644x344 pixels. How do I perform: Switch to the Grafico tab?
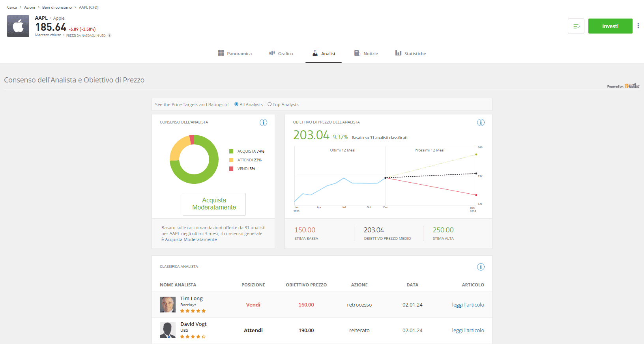coord(281,54)
